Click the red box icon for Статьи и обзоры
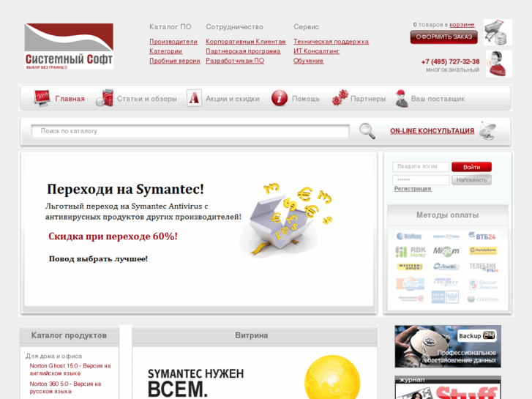The image size is (532, 399). click(x=105, y=98)
